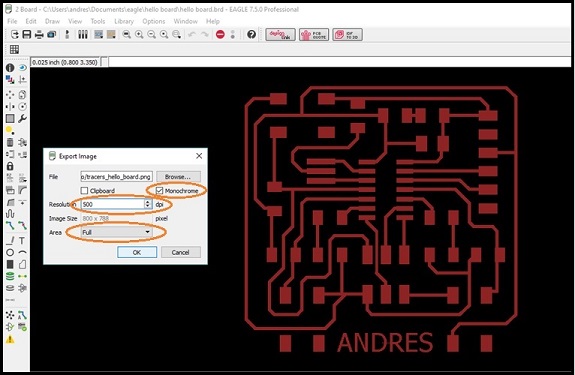575x375 pixels.
Task: Select the Wire line drawing tool
Action: point(10,241)
